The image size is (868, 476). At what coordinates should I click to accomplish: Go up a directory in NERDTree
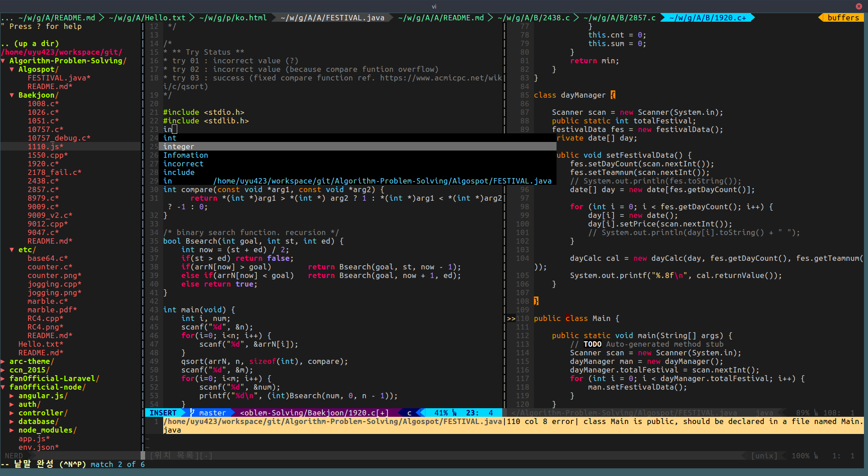30,43
